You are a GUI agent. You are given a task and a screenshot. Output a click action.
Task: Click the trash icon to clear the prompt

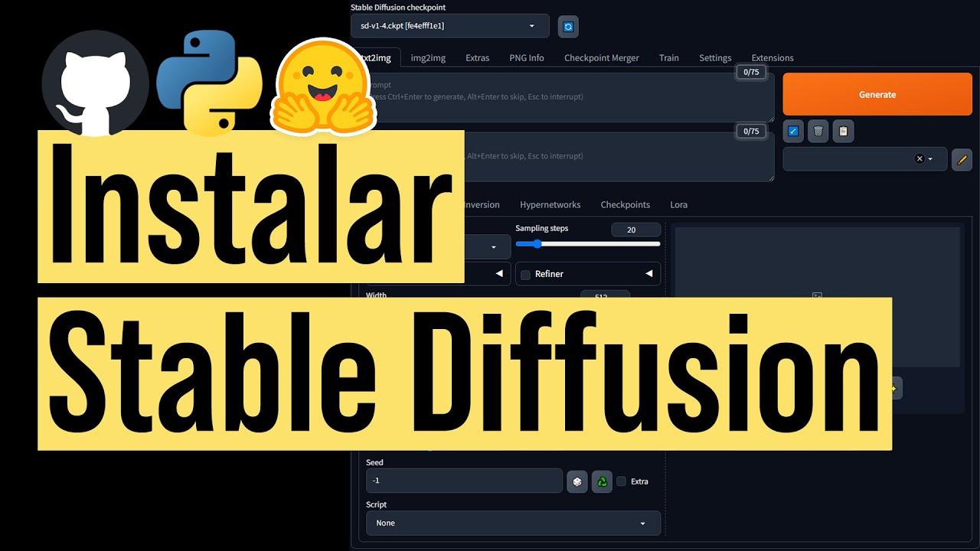(x=818, y=131)
